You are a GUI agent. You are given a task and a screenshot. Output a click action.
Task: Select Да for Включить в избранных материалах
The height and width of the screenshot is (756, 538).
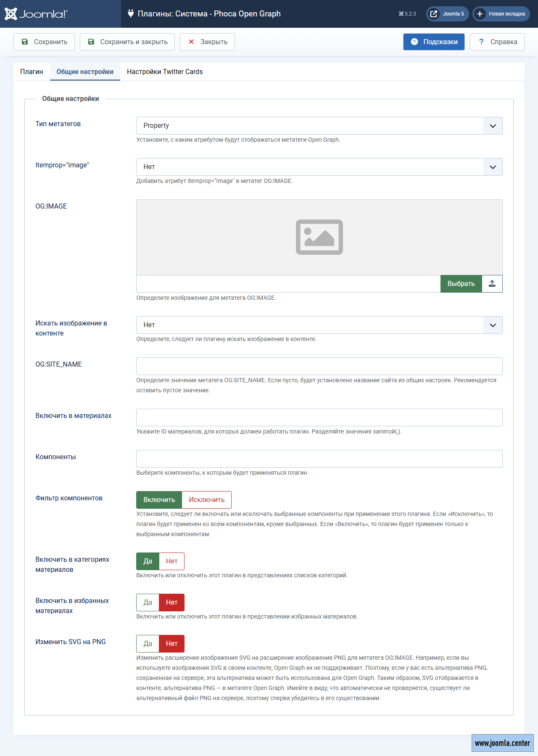tap(148, 603)
